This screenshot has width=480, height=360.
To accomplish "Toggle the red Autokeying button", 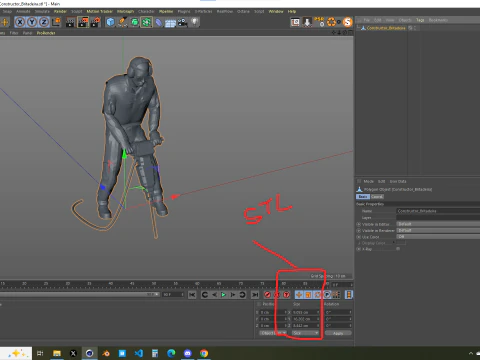I will click(277, 295).
